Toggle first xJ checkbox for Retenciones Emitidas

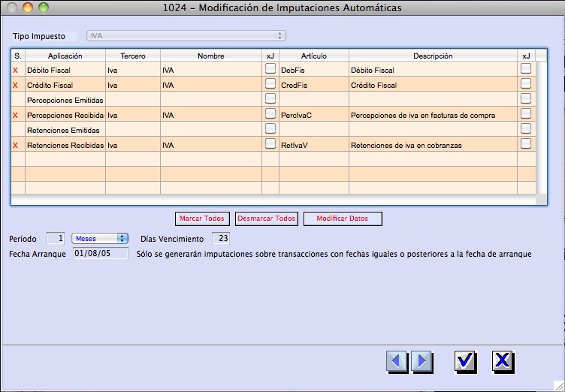tap(270, 128)
